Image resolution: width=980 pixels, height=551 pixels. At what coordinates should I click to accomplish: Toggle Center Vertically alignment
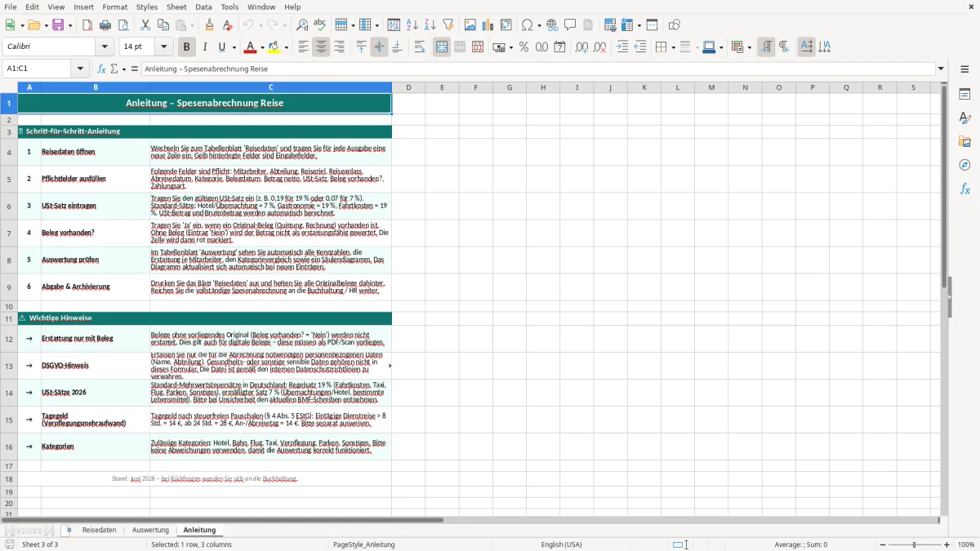379,47
